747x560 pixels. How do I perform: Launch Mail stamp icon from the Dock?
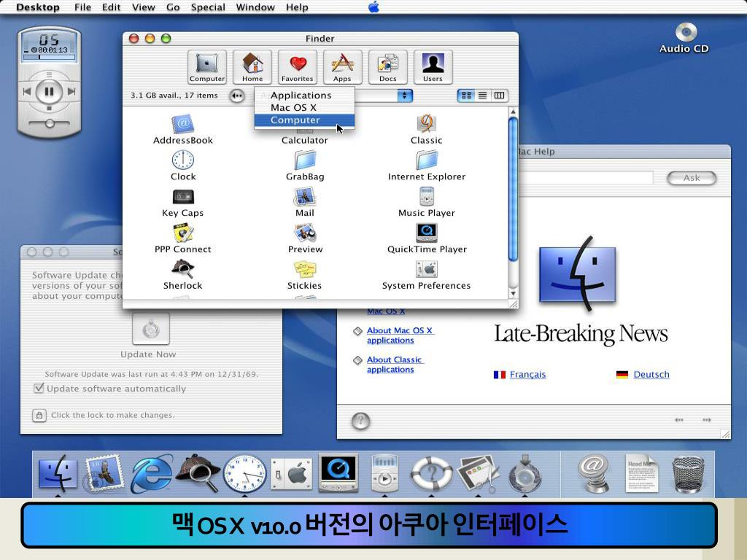(x=104, y=472)
